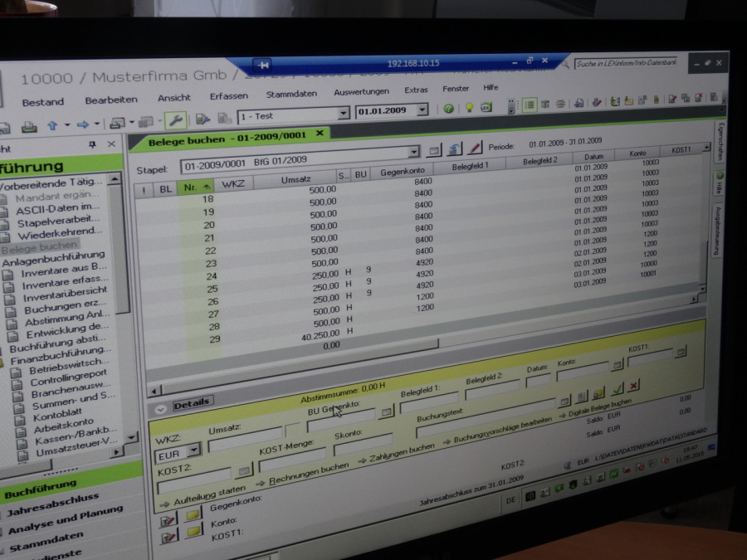This screenshot has height=560, width=747.
Task: Expand the EUR currency dropdown
Action: tap(193, 450)
